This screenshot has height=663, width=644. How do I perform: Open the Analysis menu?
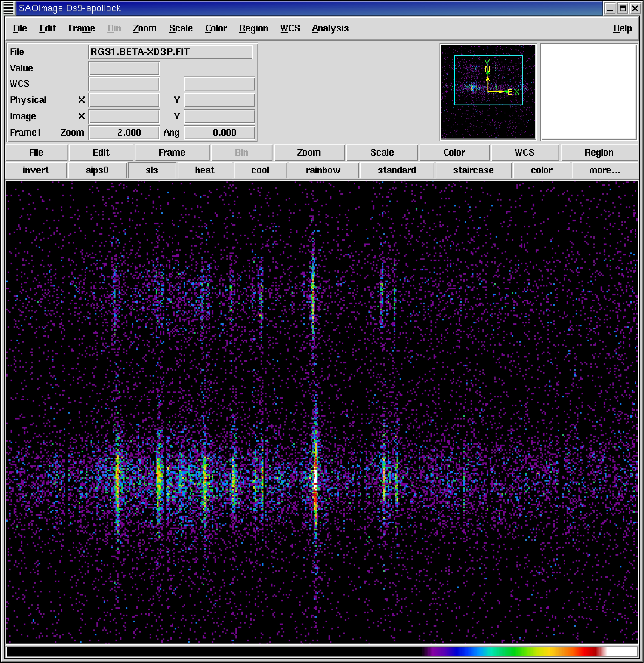pyautogui.click(x=330, y=28)
